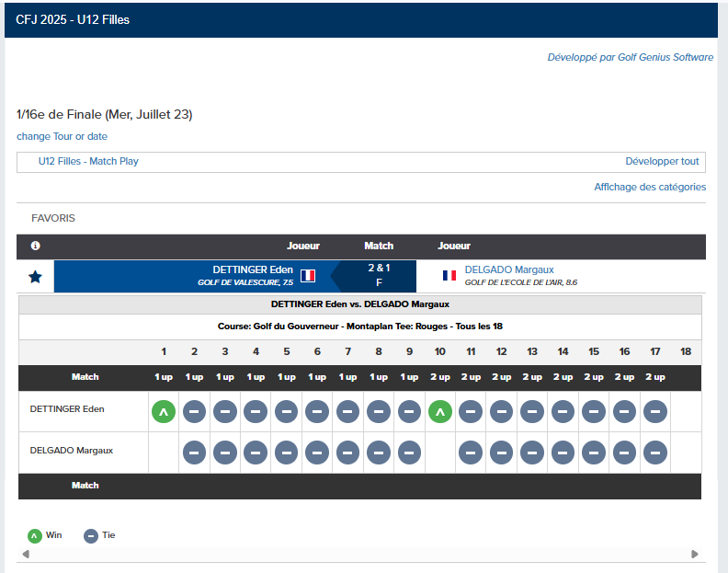Click the French flag beside DETTINGER Eden
This screenshot has width=728, height=573.
pos(308,275)
